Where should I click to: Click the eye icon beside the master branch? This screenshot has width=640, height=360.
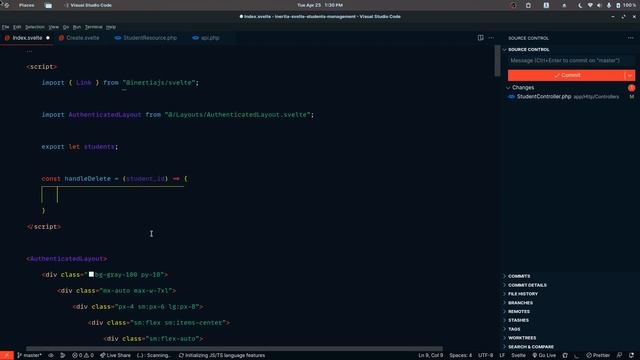[51, 356]
